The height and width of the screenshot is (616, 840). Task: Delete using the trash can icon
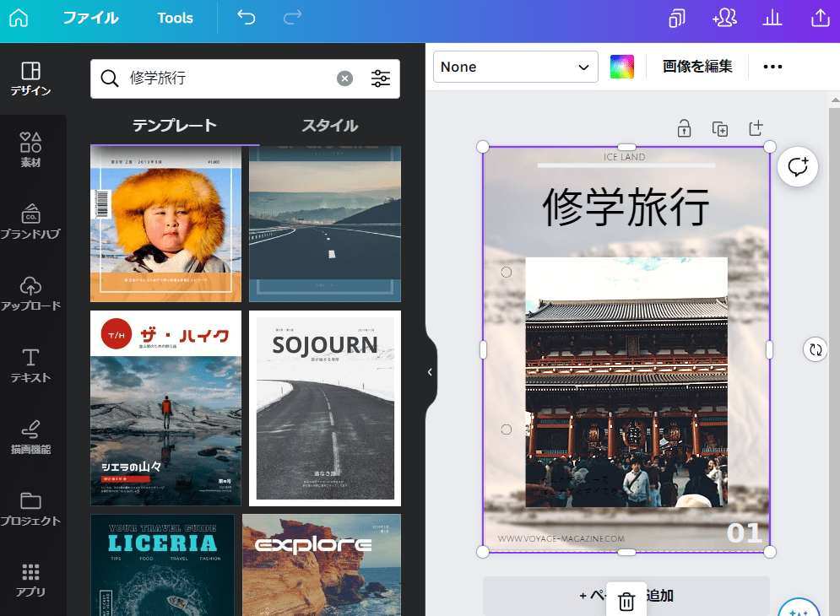(626, 601)
